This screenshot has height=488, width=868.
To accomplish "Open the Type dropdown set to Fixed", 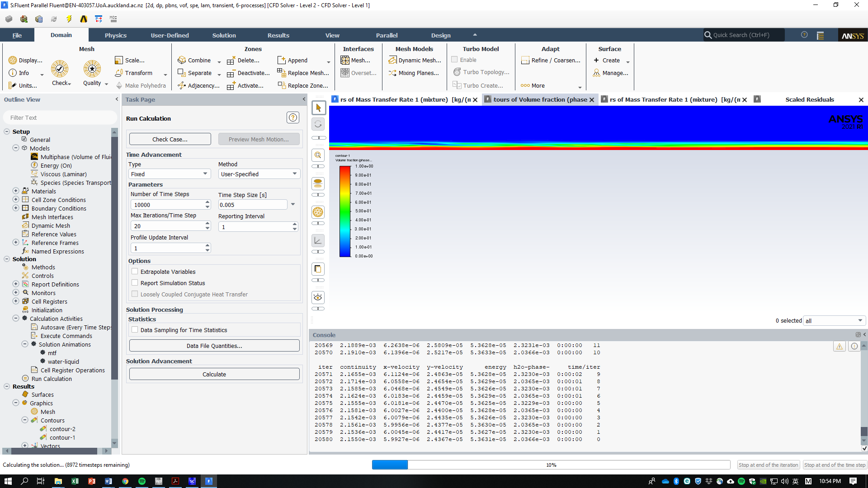I will (170, 174).
